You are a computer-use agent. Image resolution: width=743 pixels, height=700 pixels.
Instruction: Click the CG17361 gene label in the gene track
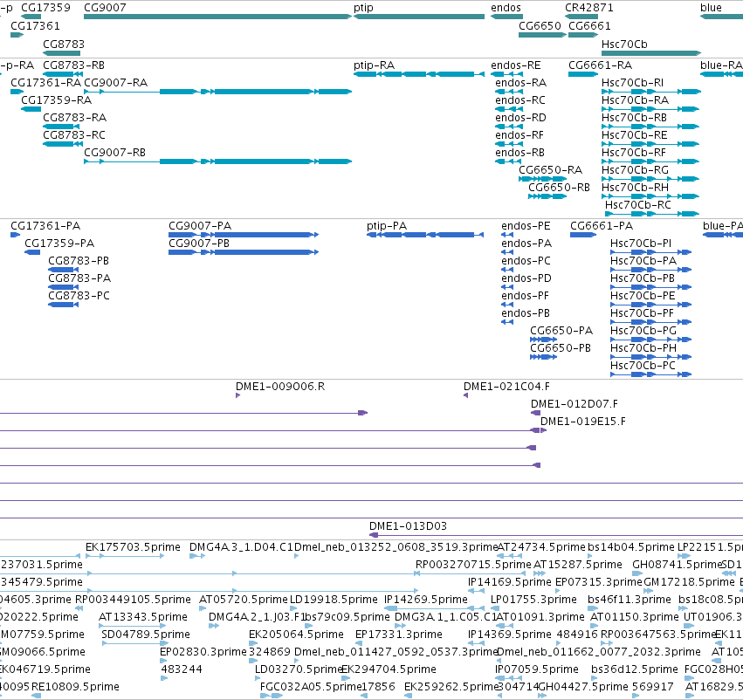pyautogui.click(x=35, y=25)
